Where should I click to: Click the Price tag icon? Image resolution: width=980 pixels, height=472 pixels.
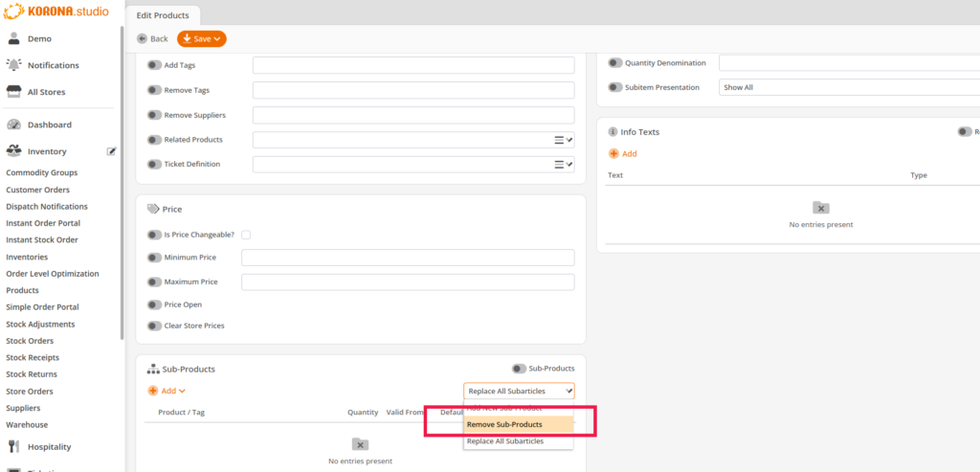153,210
